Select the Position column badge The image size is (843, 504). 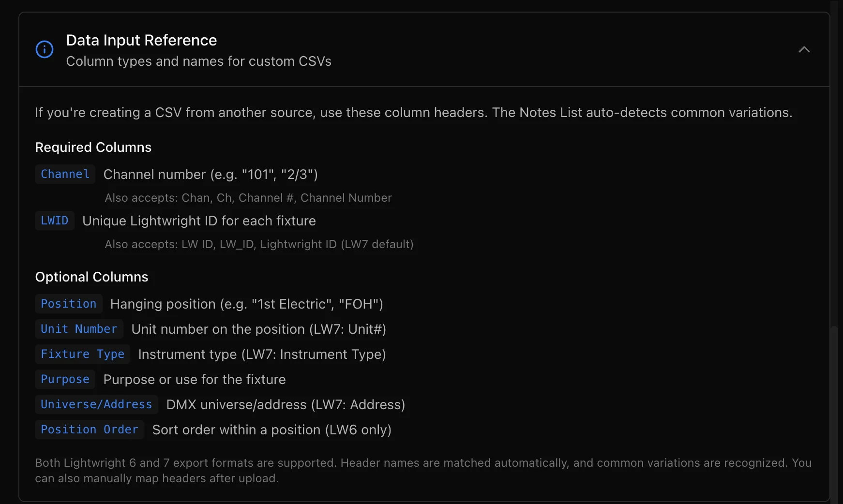(68, 304)
